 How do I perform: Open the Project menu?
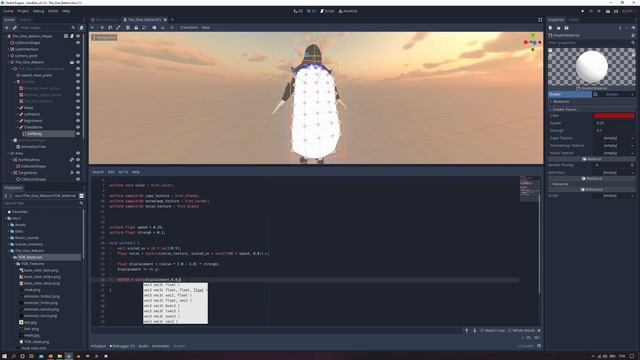23,11
